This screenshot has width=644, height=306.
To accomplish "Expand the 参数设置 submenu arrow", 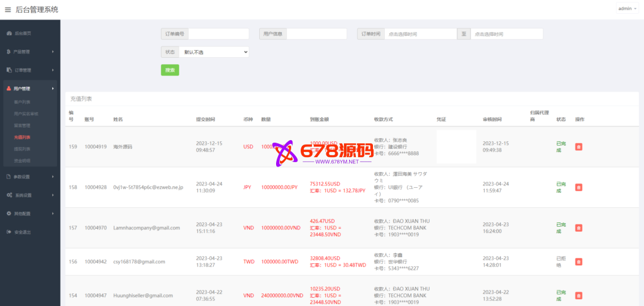I will (x=53, y=177).
